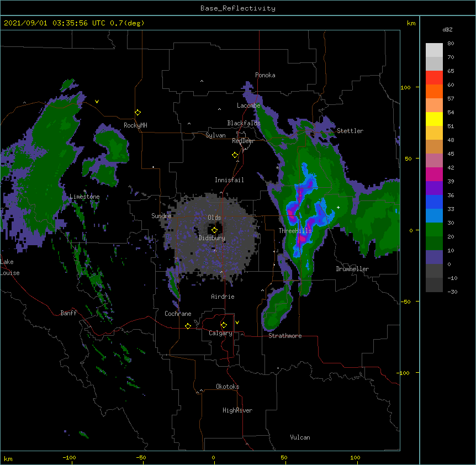
Task: Click the yellow v marker northwest of RockyMH
Action: pos(97,102)
